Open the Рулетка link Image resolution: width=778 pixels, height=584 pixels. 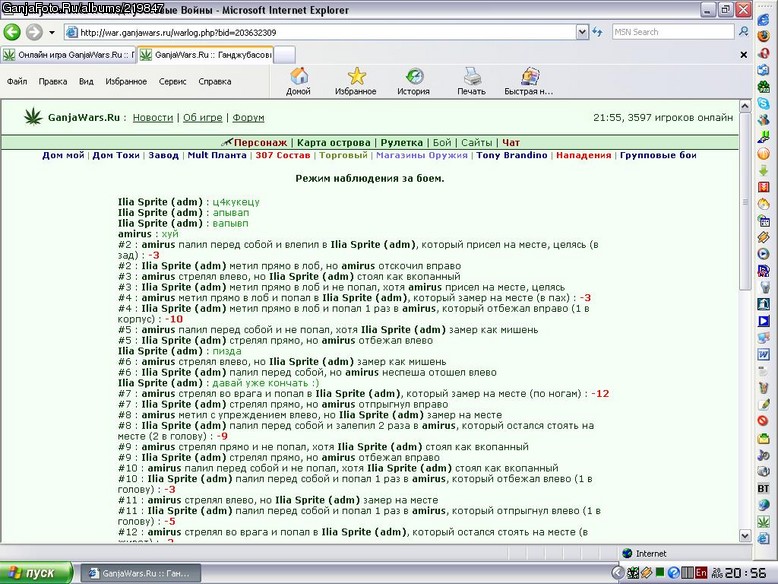tap(401, 143)
